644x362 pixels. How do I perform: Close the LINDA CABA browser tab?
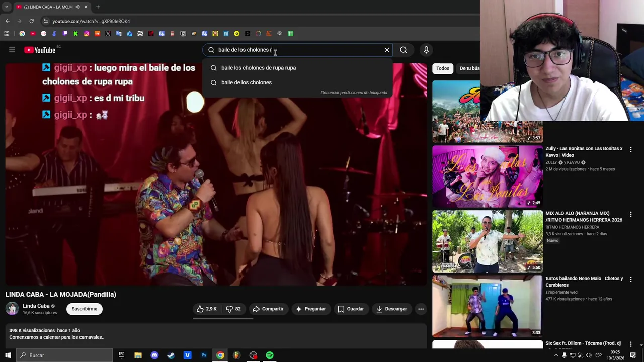coord(86,7)
